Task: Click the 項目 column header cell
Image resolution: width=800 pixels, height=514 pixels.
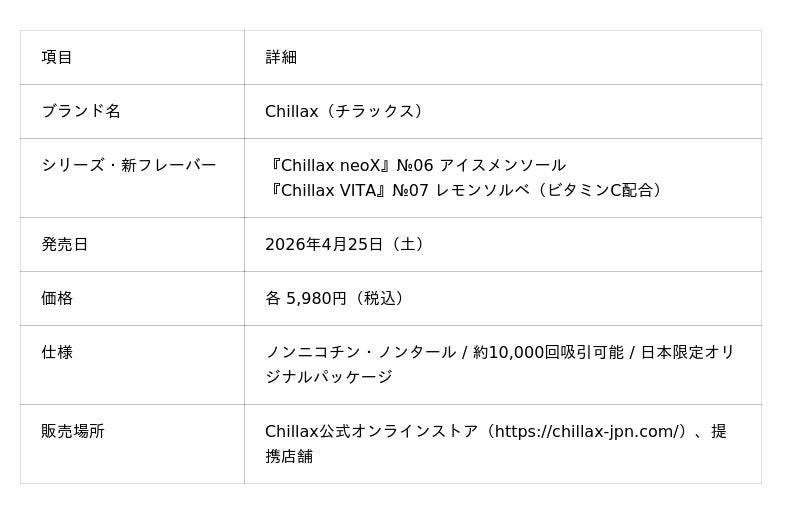Action: pyautogui.click(x=57, y=57)
